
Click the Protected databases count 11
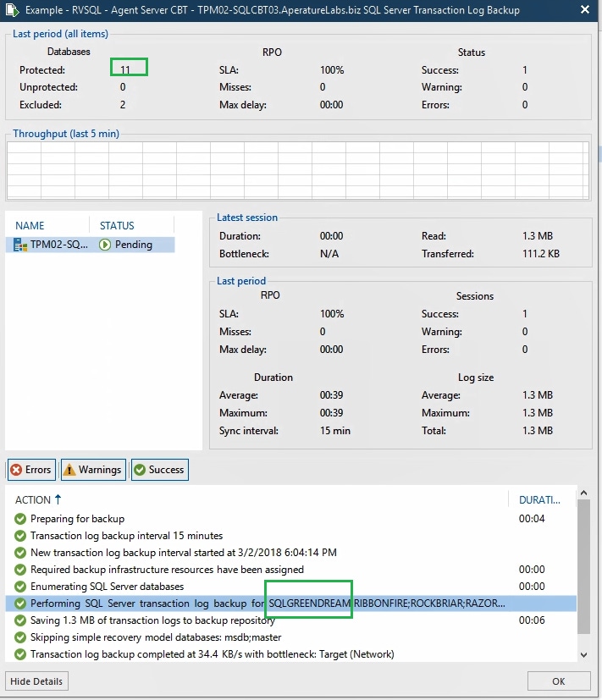click(125, 70)
